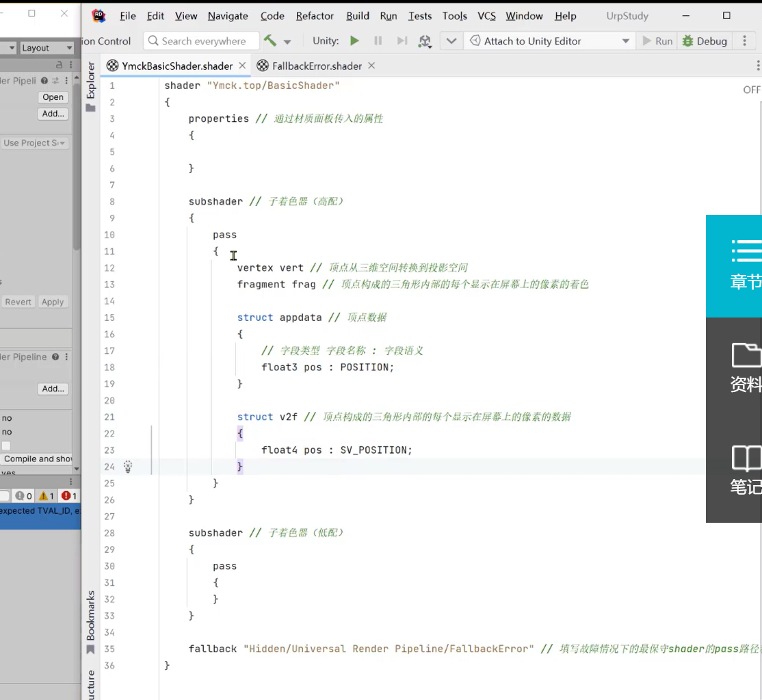Image resolution: width=762 pixels, height=700 pixels.
Task: Click the Open button in the Unity inspector
Action: pos(53,96)
